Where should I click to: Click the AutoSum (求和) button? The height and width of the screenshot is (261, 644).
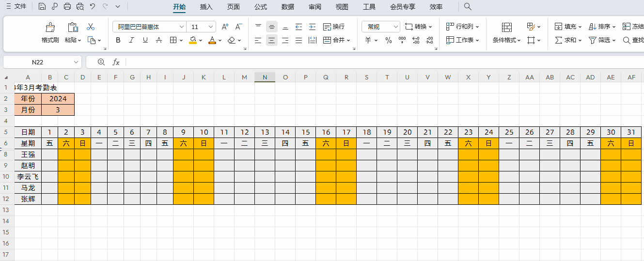pos(568,40)
